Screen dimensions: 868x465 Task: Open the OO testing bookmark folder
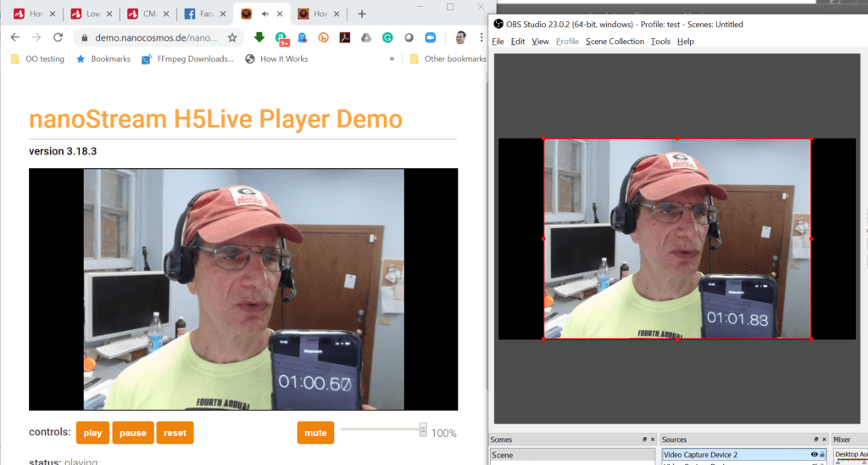tap(37, 59)
